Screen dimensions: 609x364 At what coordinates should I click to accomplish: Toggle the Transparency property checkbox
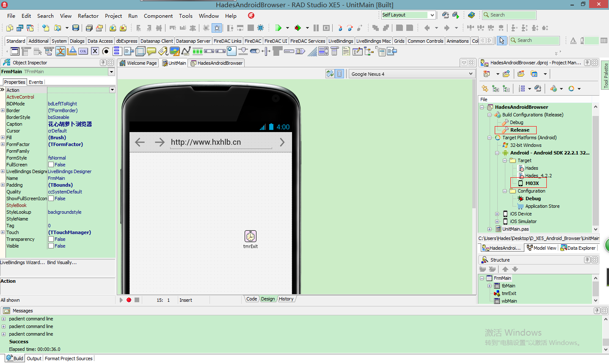(x=51, y=239)
